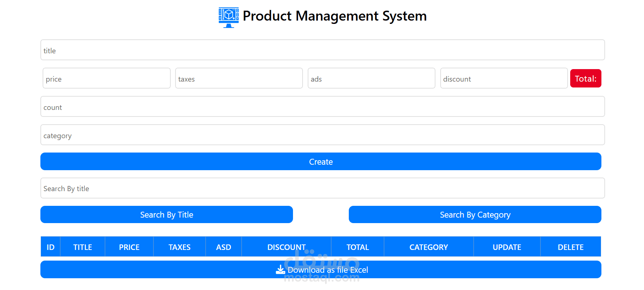Click the DELETE column header
This screenshot has height=290, width=644.
pos(571,247)
